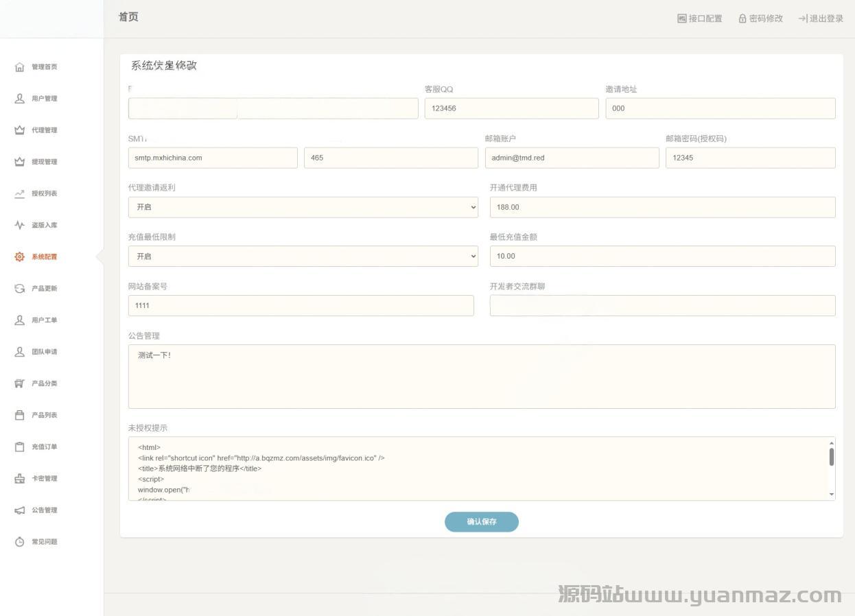Click the 确认保存 button

pos(482,522)
